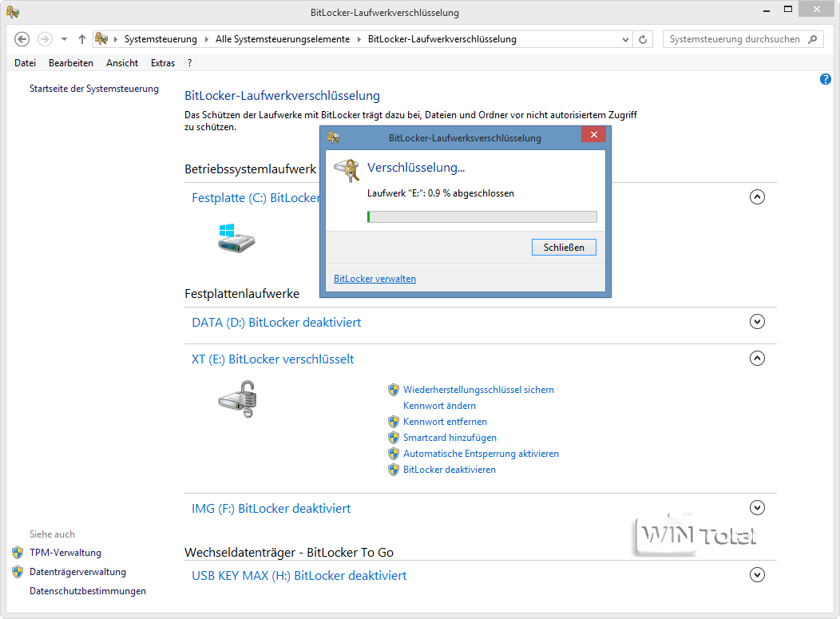
Task: Select Systemsteuerung breadcrumb segment
Action: tap(160, 39)
